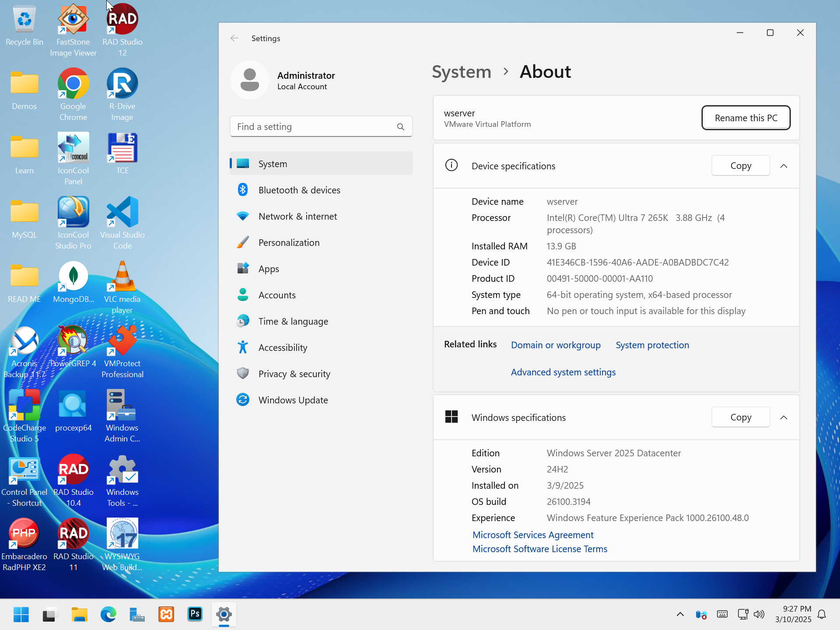Open the Windows Start menu

(21, 614)
